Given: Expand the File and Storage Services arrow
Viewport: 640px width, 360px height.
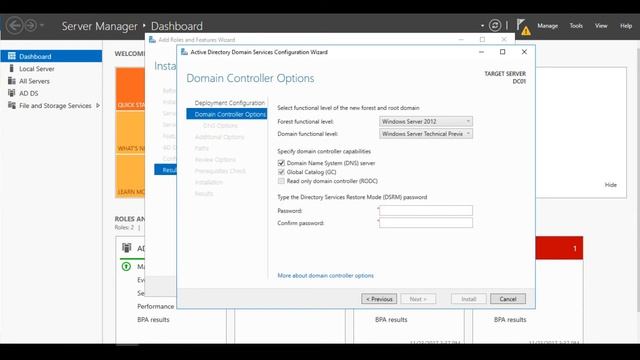Looking at the screenshot, I should pos(98,105).
